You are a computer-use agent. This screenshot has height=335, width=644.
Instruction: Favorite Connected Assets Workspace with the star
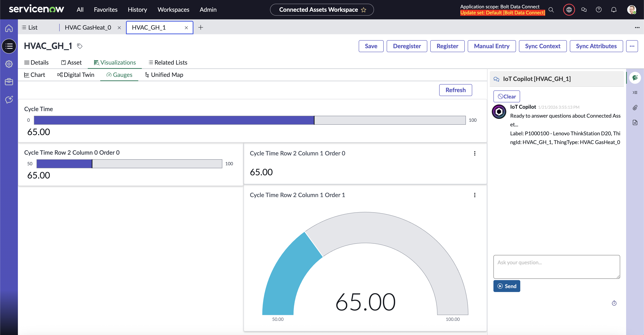(x=364, y=10)
